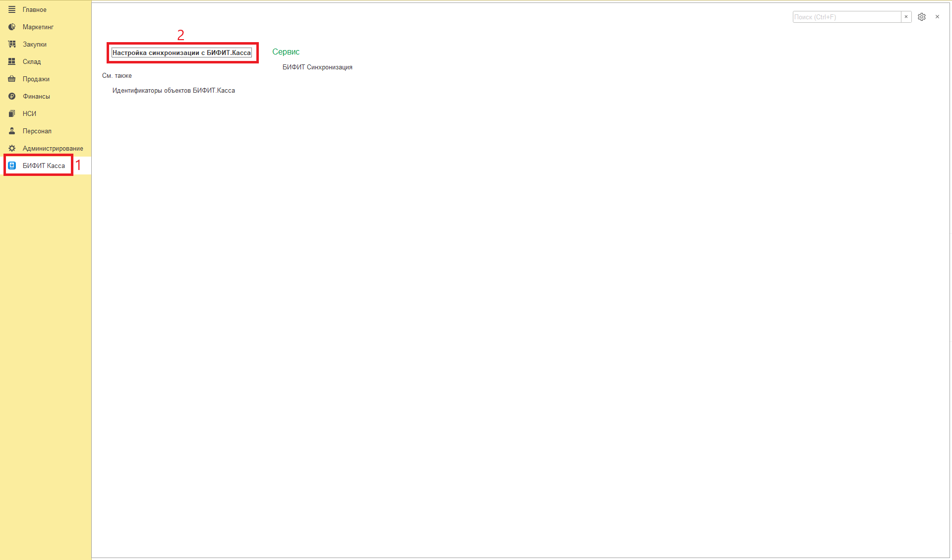
Task: Click the Главное hamburger menu icon
Action: 12,9
